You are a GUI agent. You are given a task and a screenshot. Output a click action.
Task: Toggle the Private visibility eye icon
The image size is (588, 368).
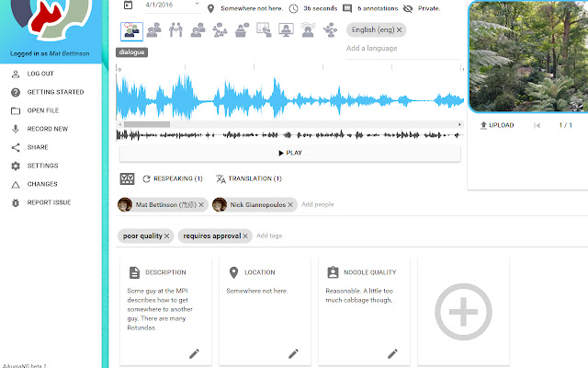tap(408, 8)
